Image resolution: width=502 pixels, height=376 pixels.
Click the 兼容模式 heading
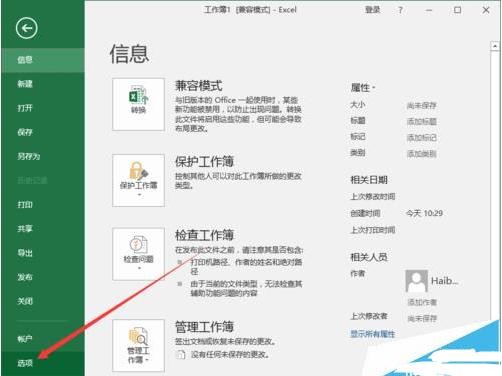pos(199,86)
